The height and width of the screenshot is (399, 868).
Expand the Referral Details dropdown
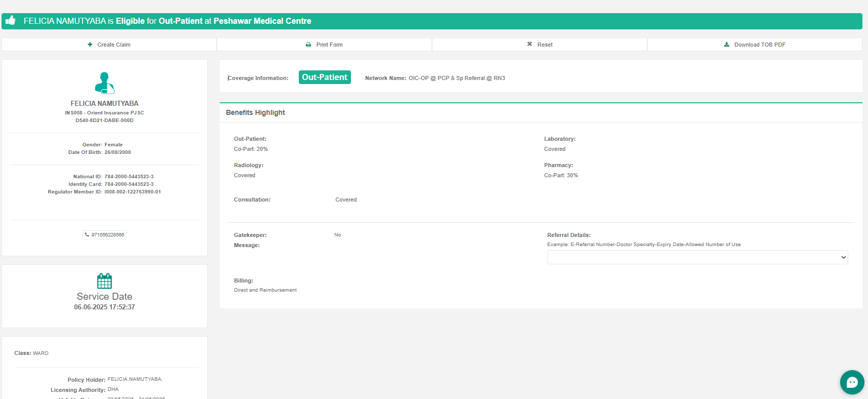[697, 257]
